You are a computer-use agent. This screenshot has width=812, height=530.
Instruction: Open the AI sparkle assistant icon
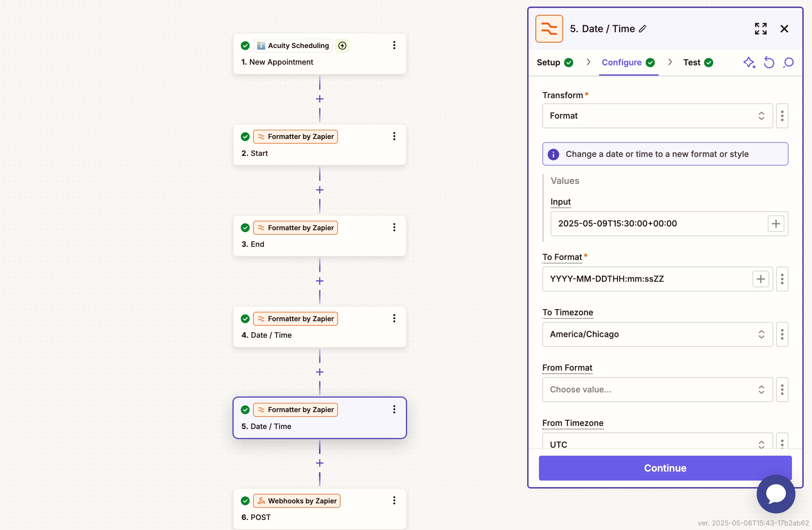749,63
